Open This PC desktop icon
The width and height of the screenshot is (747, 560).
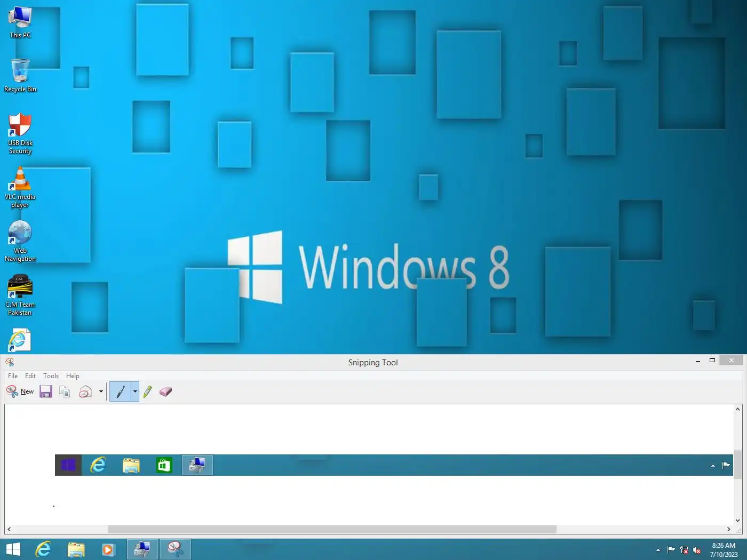click(x=20, y=22)
